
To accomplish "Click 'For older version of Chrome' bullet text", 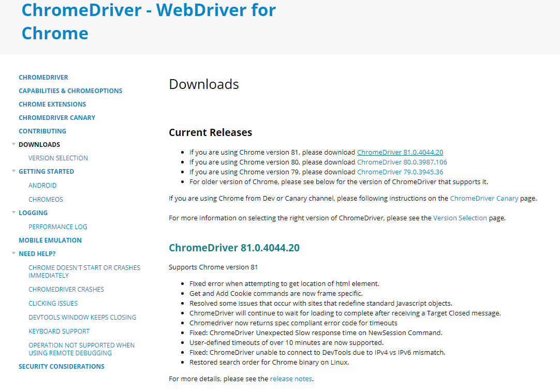I will click(x=338, y=182).
